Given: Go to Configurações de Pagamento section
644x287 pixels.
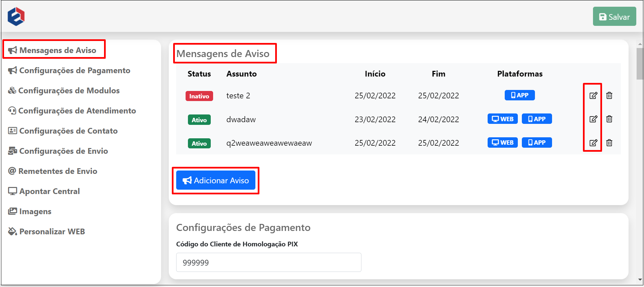Looking at the screenshot, I should pyautogui.click(x=75, y=70).
